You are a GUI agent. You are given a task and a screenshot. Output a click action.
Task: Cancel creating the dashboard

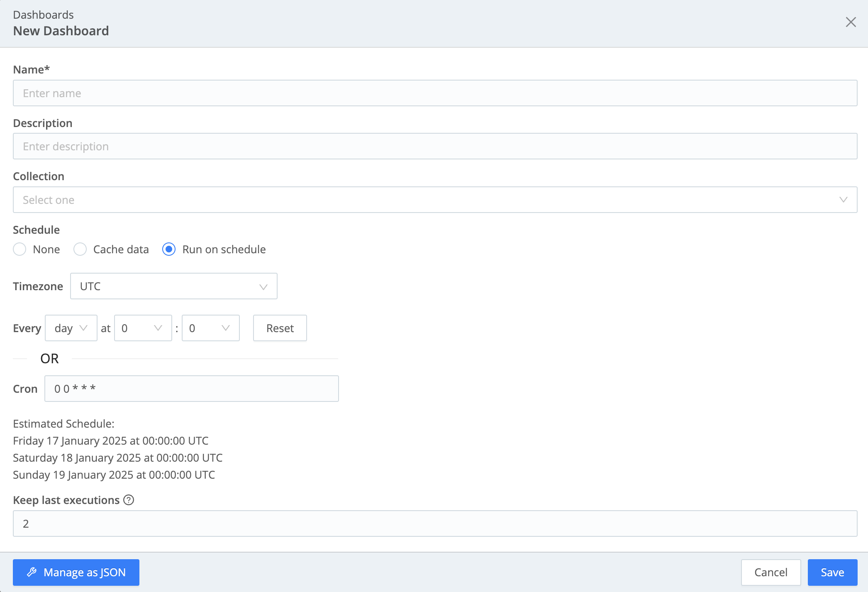pyautogui.click(x=771, y=572)
